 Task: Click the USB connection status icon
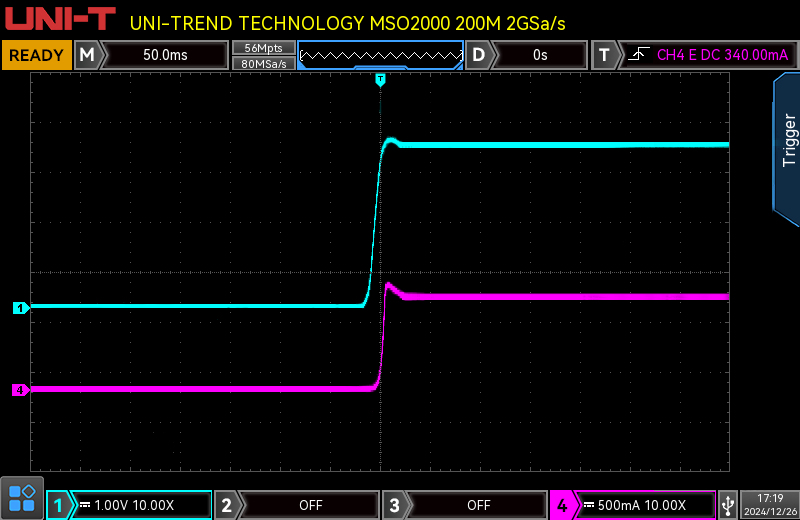point(728,505)
